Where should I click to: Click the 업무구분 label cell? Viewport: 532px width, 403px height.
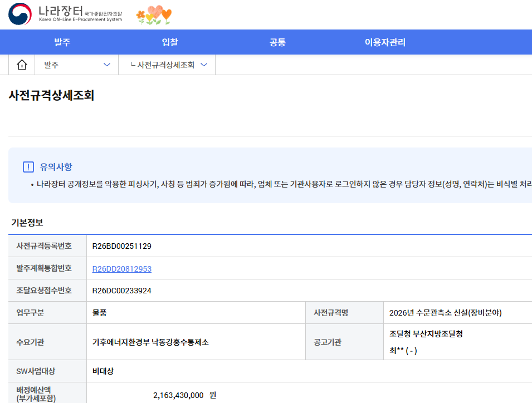point(47,312)
